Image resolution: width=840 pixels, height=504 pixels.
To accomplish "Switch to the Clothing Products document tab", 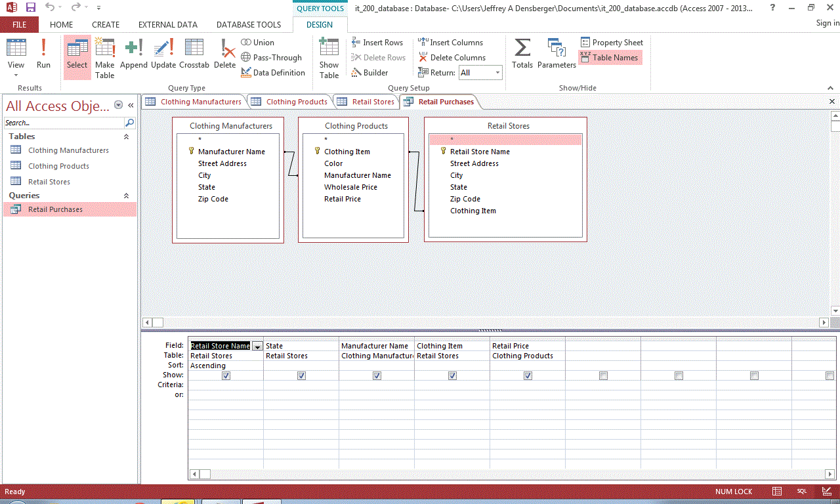I will click(296, 102).
